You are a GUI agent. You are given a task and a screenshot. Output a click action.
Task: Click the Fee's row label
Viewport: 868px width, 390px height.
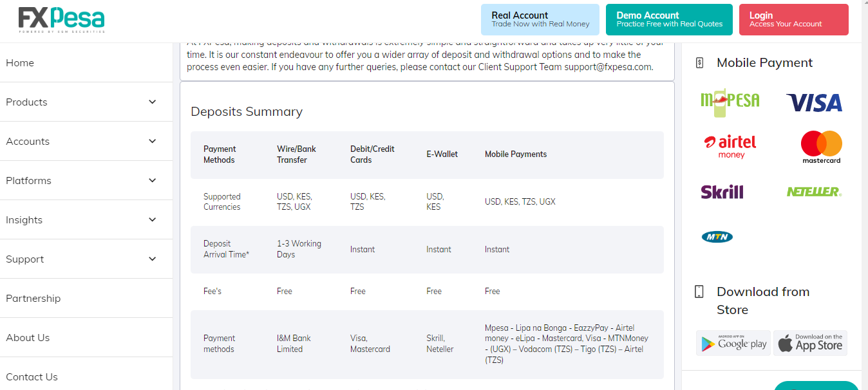[212, 292]
